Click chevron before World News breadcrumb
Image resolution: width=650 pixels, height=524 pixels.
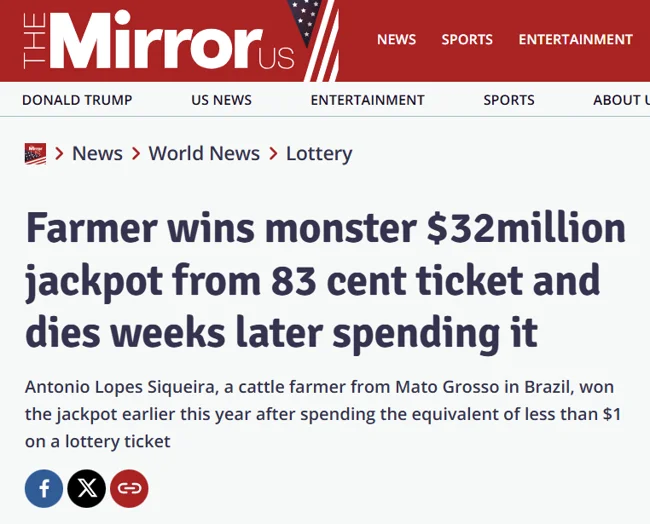tap(135, 154)
